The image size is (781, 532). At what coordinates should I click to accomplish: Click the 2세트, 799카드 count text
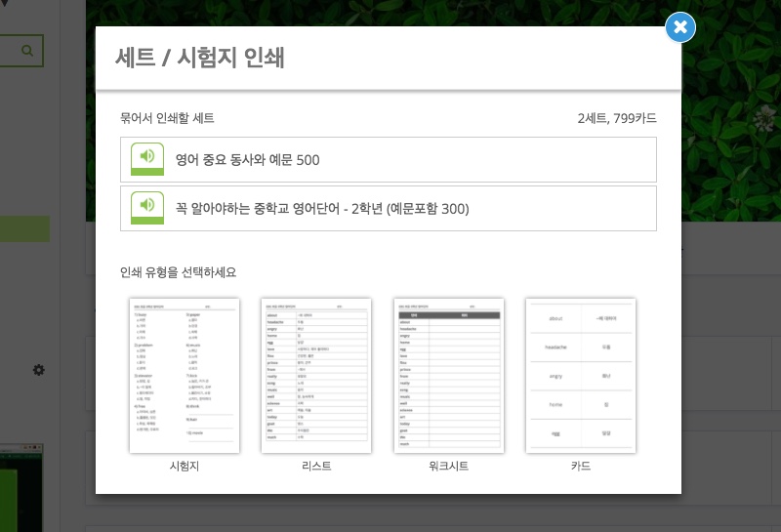point(617,118)
